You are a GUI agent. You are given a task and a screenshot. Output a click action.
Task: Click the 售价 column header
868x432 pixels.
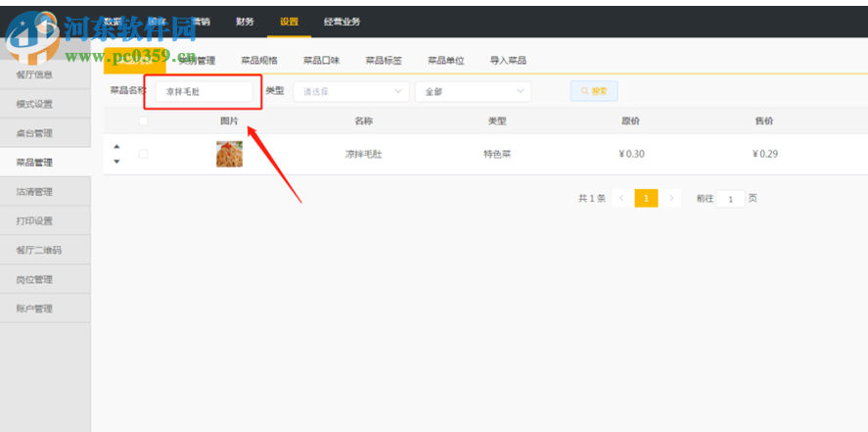point(764,121)
